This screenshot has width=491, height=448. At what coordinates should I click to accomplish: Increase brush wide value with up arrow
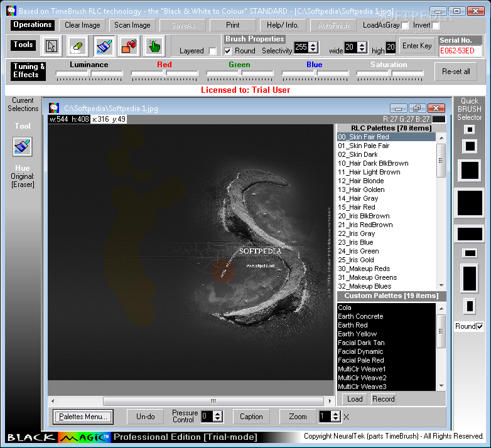tap(362, 45)
